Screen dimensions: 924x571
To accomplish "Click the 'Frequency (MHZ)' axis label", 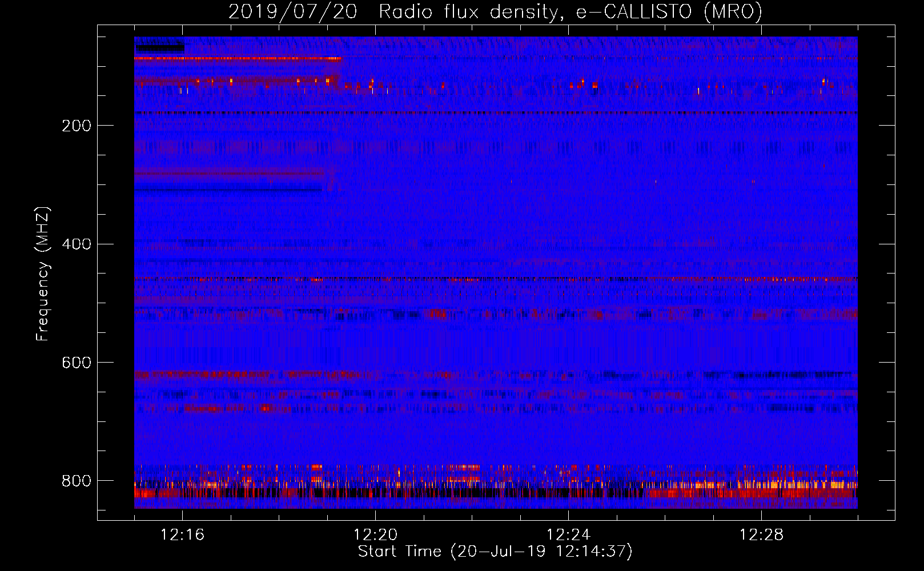I will pyautogui.click(x=42, y=274).
